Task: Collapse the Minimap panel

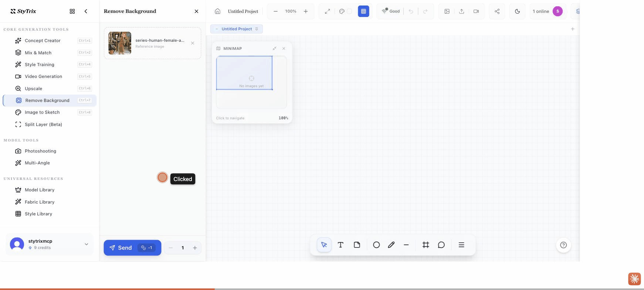Action: click(275, 48)
